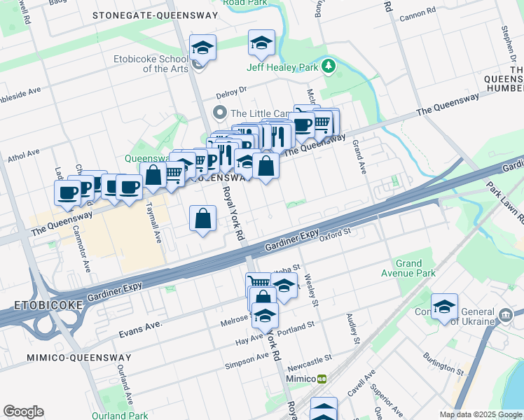Click the Map data ©2025 Google text
Viewport: 524px width, 420px height.
[481, 414]
